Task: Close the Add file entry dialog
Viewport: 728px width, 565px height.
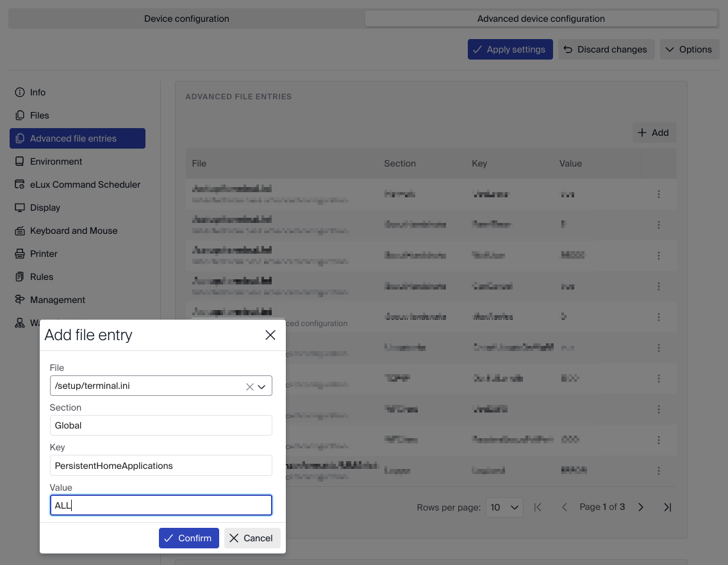Action: [x=270, y=335]
